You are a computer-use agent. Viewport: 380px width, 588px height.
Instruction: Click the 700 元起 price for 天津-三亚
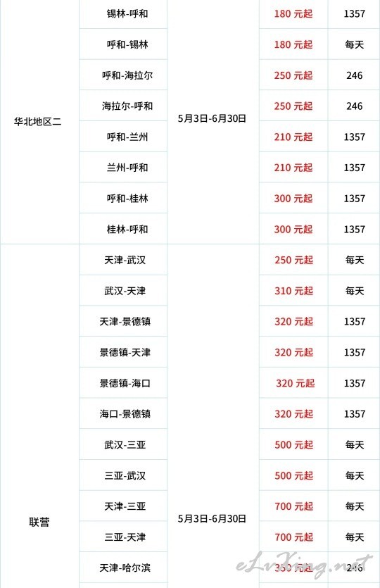[294, 506]
